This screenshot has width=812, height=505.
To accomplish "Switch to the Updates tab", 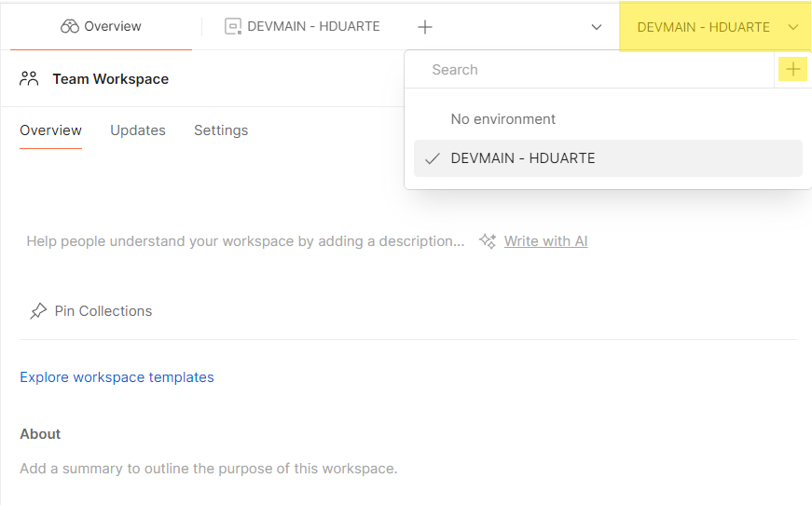I will click(138, 130).
